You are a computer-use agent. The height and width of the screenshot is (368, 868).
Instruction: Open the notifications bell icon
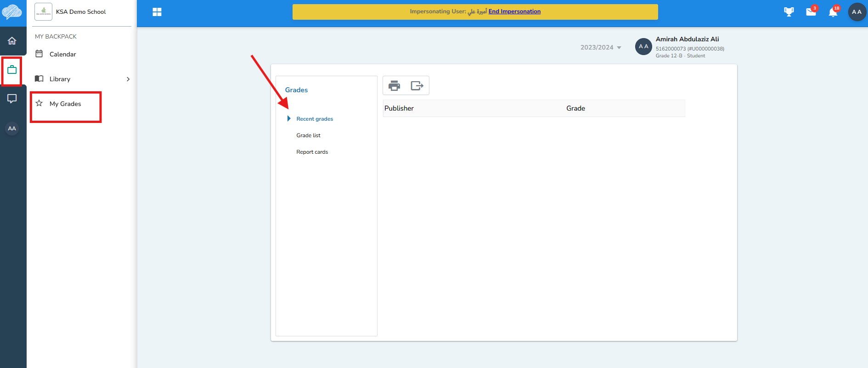pos(833,12)
